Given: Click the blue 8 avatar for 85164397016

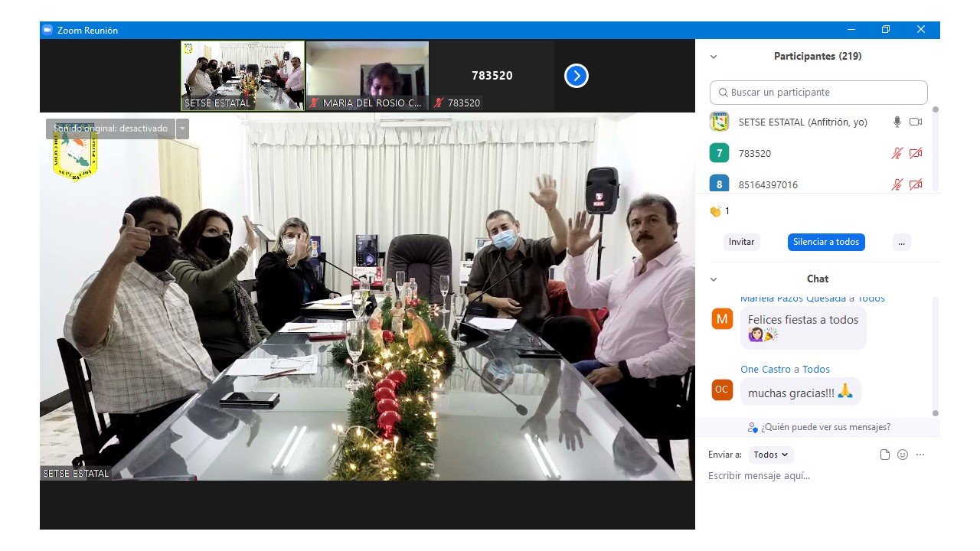Looking at the screenshot, I should (x=719, y=184).
